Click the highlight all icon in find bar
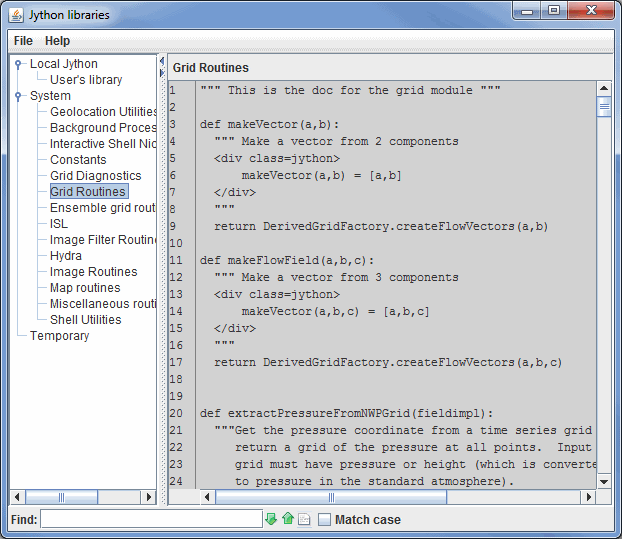 point(304,519)
